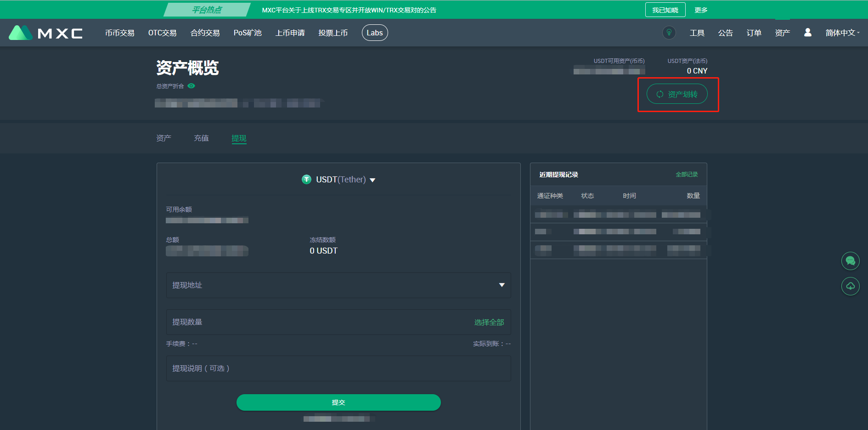Screen dimensions: 868x430
Task: Open the 提现地址 address dropdown
Action: pyautogui.click(x=502, y=285)
